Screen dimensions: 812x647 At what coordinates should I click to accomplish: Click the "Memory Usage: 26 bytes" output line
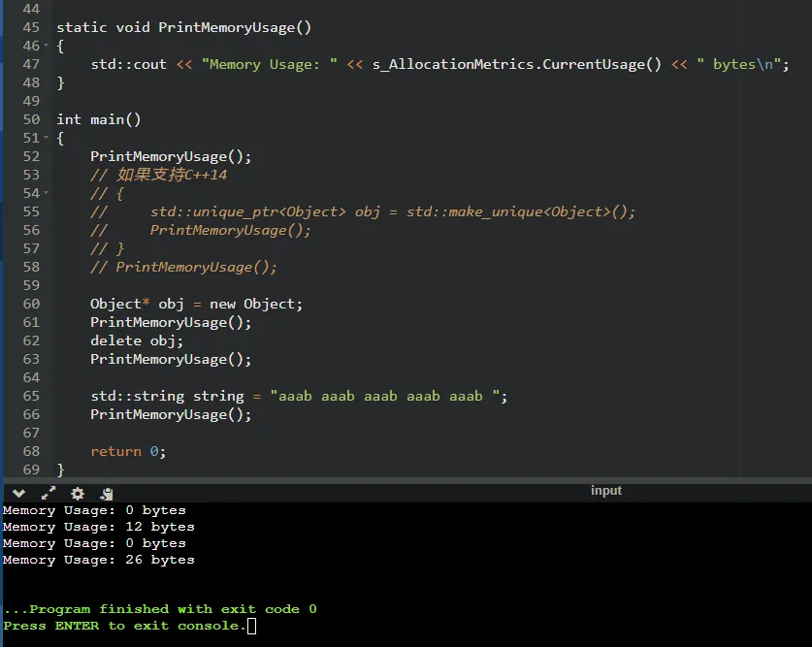coord(98,560)
